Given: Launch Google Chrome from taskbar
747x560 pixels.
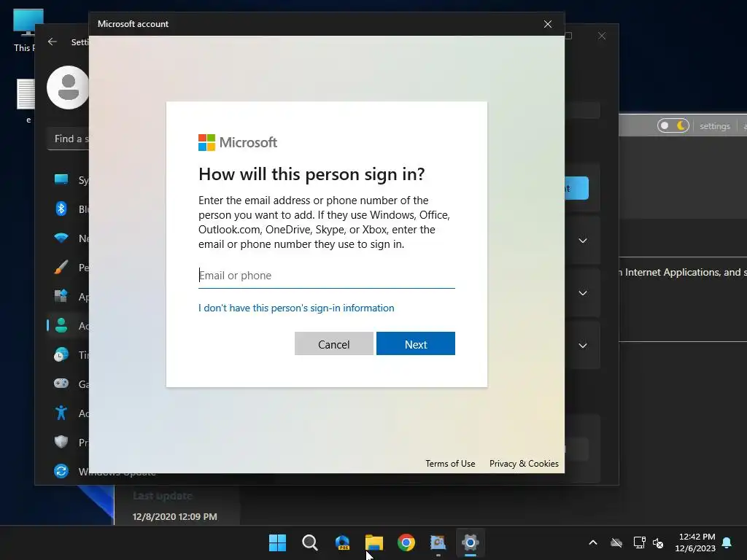Looking at the screenshot, I should (x=406, y=542).
